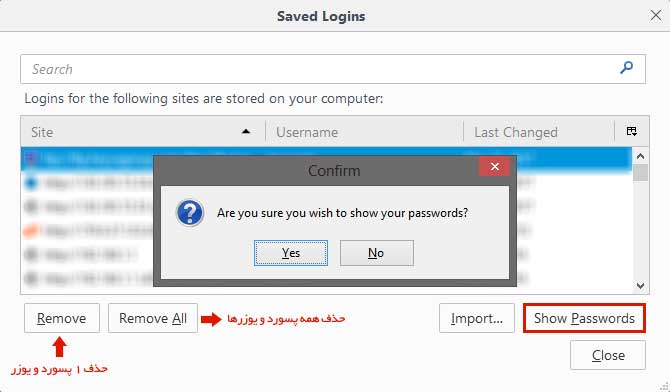Focus the Search logins input field

(333, 69)
